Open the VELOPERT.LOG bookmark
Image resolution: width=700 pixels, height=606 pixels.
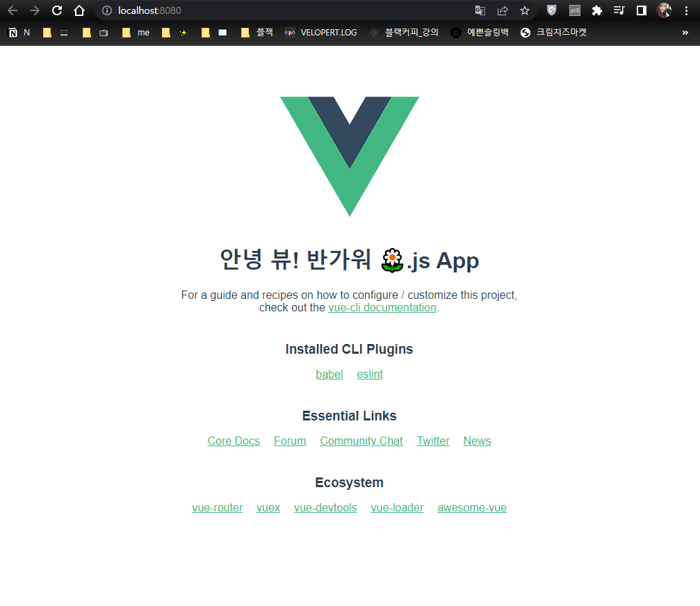[321, 33]
